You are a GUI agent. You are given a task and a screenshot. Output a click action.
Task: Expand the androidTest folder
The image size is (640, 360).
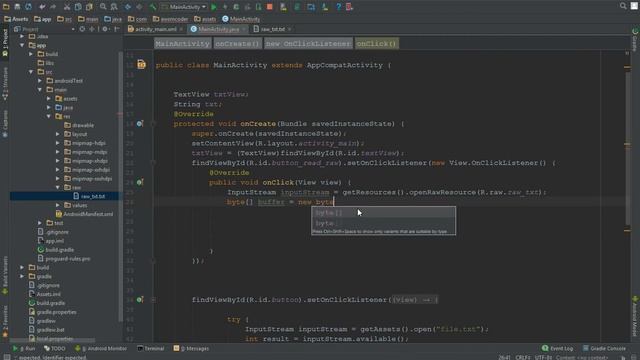pos(40,81)
